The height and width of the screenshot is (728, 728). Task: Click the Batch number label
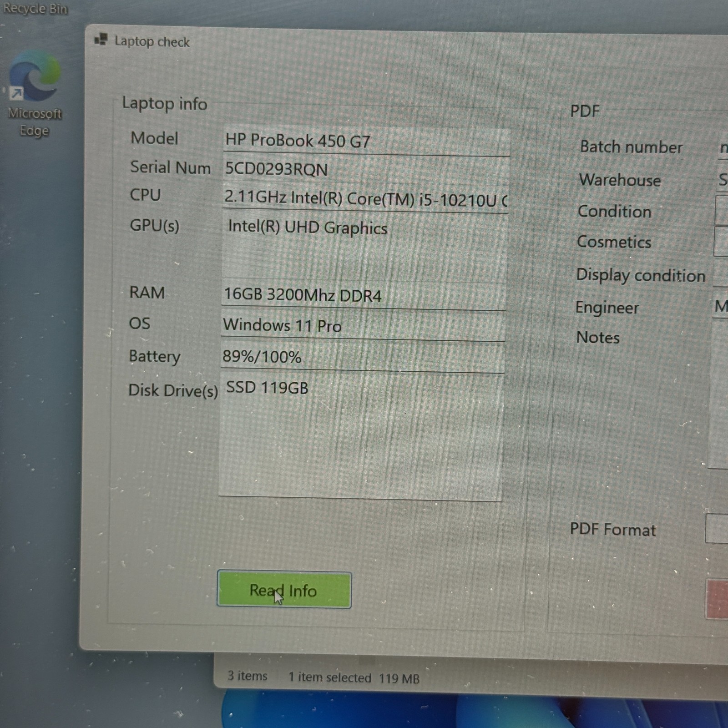631,147
